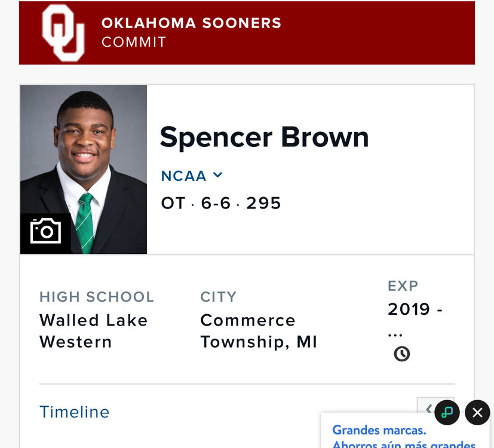Close the ad popup with X
Image resolution: width=494 pixels, height=448 pixels.
tap(477, 412)
